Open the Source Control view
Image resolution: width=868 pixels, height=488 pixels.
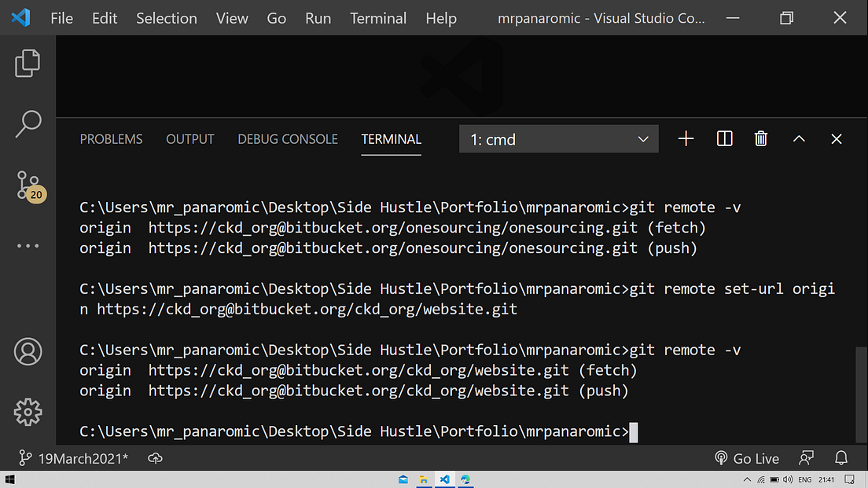[28, 185]
